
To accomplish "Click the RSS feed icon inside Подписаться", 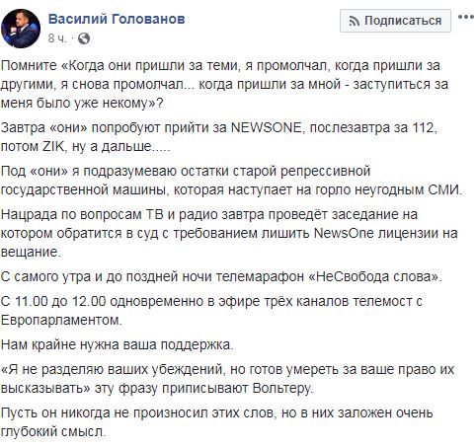I will pos(355,22).
